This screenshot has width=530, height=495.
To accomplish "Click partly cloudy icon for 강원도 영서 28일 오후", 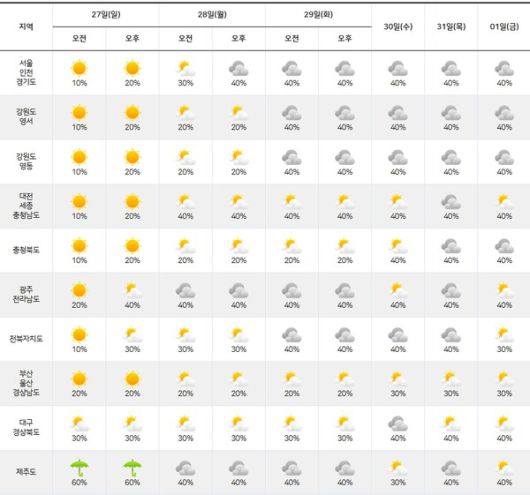I will pyautogui.click(x=239, y=113).
